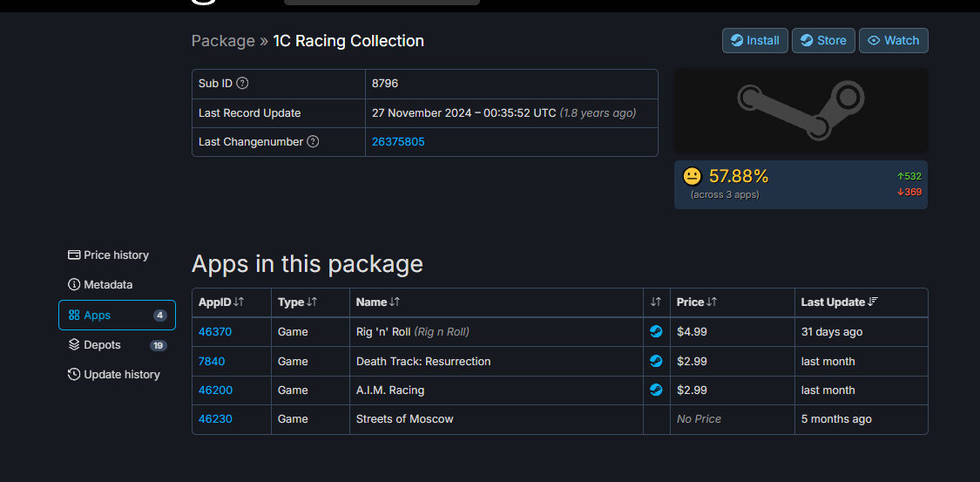Image resolution: width=980 pixels, height=482 pixels.
Task: Click the neutral face rating emoji
Action: click(693, 177)
